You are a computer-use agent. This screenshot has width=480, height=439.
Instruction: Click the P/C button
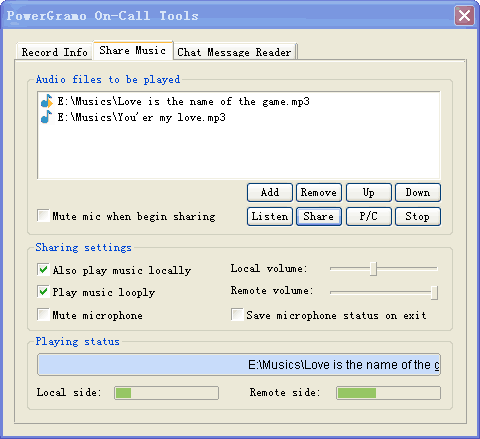click(x=368, y=216)
